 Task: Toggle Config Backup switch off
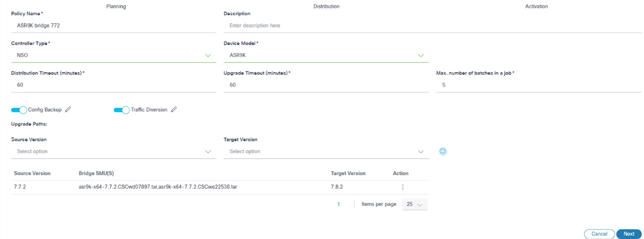tap(19, 110)
